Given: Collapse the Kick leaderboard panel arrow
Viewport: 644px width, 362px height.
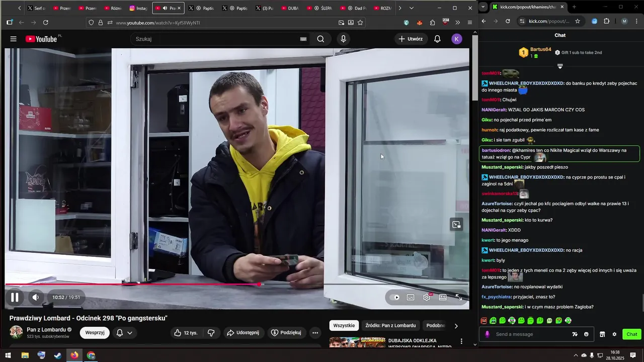Looking at the screenshot, I should pyautogui.click(x=560, y=66).
